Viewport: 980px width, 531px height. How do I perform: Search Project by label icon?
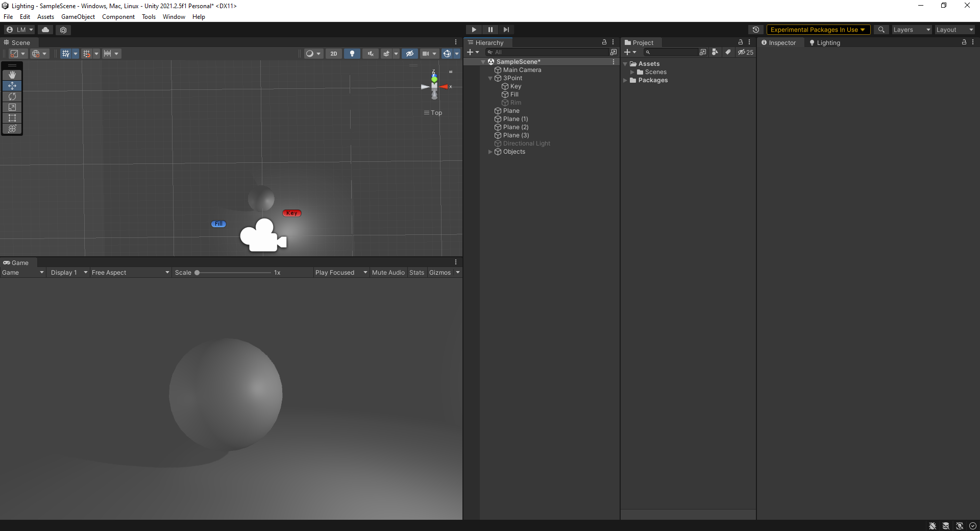tap(728, 52)
